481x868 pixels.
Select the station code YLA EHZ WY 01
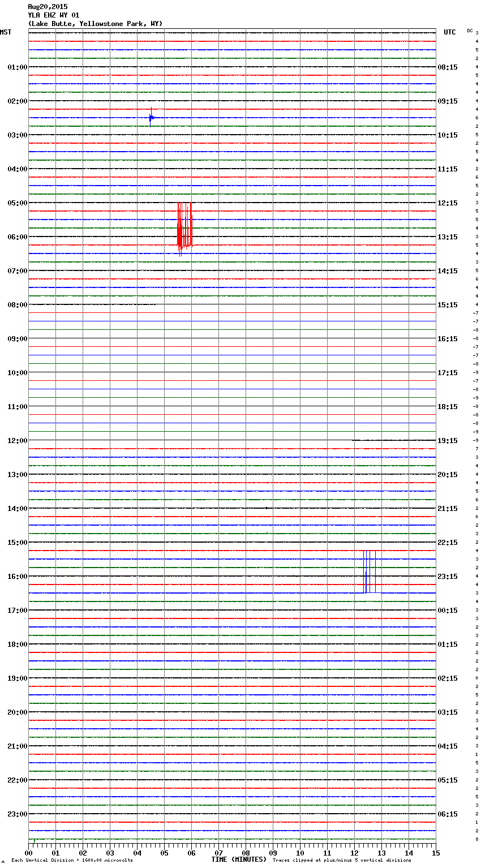coord(54,15)
